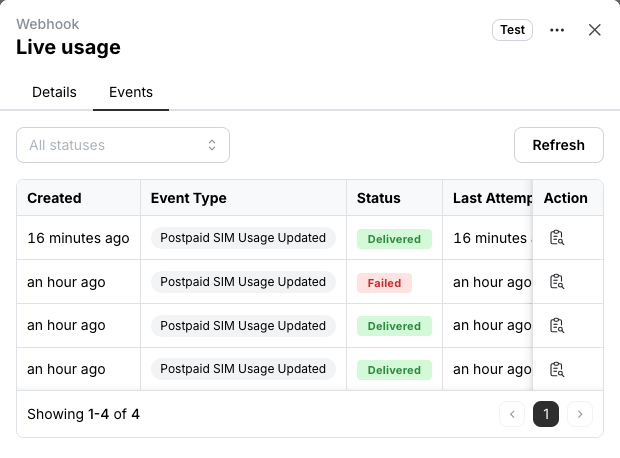Open the three-dot more options menu

pyautogui.click(x=557, y=30)
